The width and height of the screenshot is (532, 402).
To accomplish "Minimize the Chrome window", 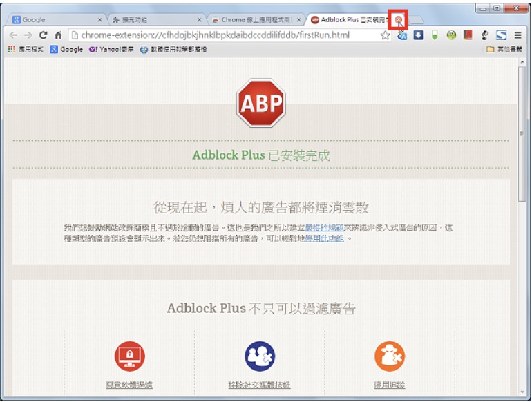I will [x=483, y=8].
